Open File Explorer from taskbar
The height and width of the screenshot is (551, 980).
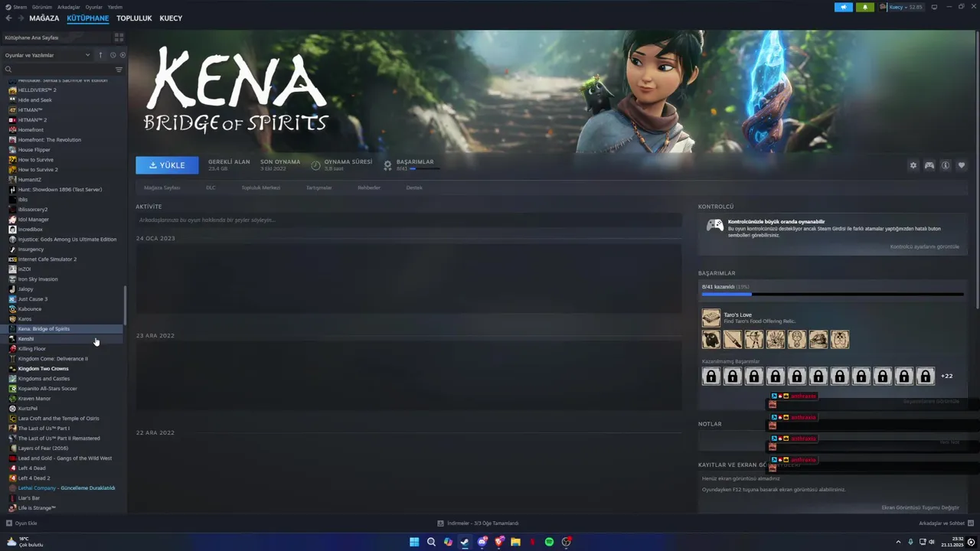[x=515, y=542]
